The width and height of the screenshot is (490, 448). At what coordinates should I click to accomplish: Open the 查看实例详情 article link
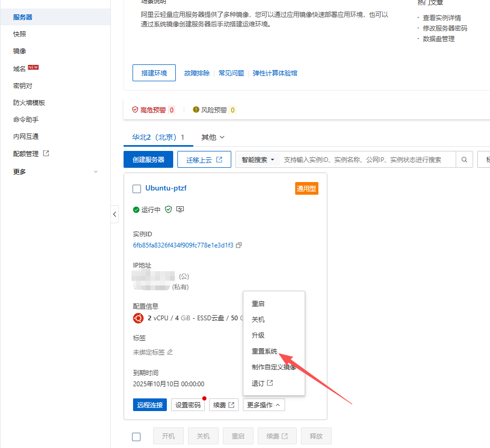pyautogui.click(x=442, y=18)
